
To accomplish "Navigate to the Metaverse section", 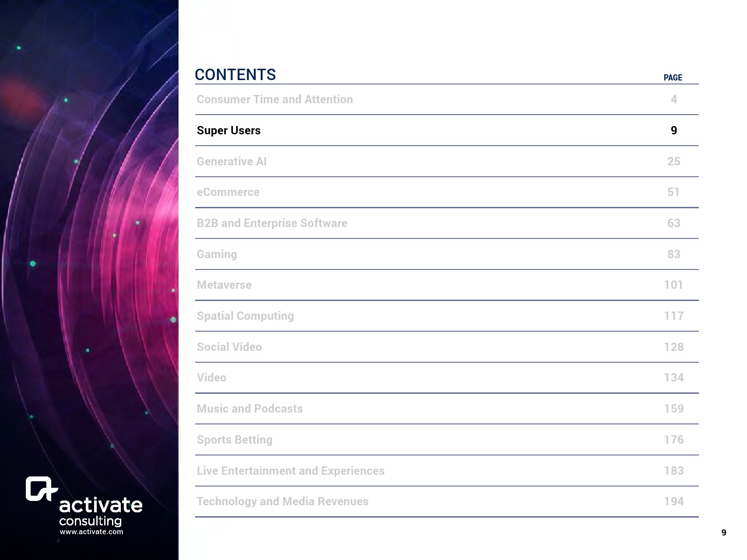I will tap(224, 285).
